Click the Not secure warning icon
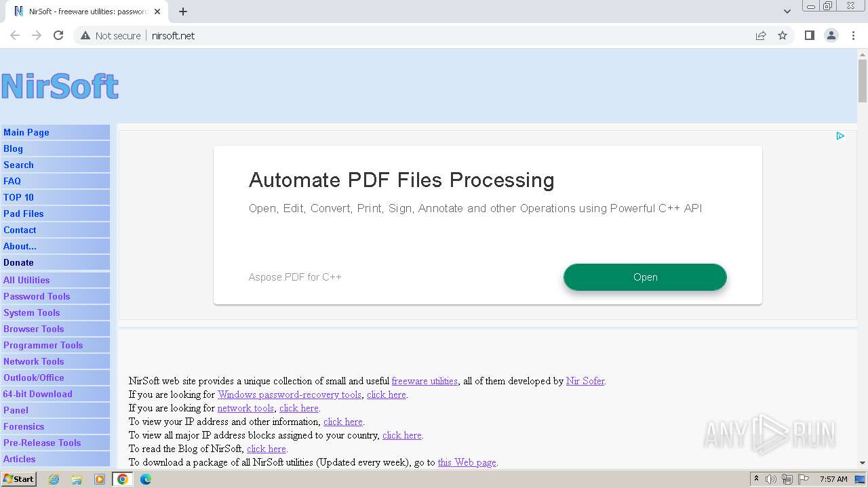 coord(85,35)
